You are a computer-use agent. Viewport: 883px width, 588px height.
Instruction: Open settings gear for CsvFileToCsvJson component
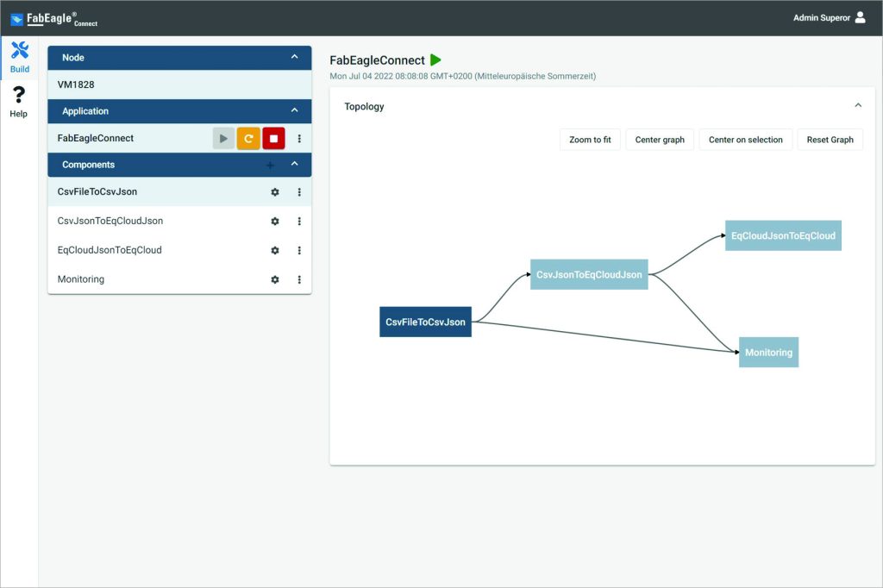tap(274, 192)
